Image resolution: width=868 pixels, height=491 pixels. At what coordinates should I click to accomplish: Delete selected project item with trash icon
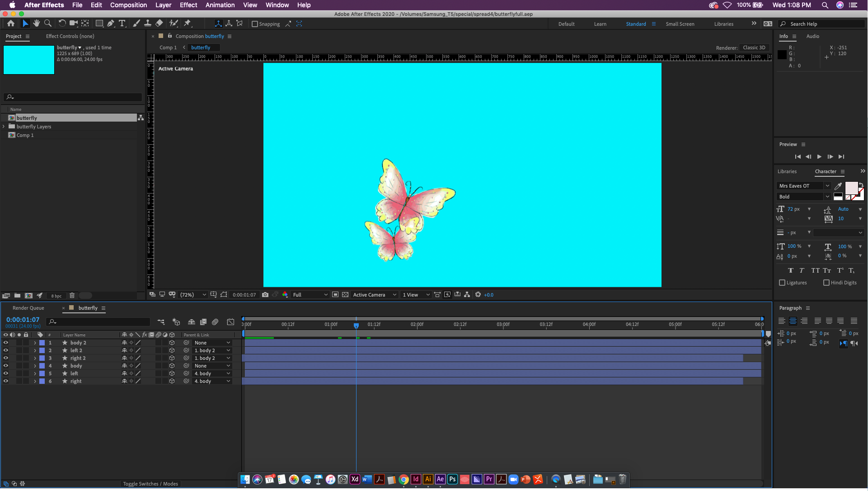[x=72, y=296]
